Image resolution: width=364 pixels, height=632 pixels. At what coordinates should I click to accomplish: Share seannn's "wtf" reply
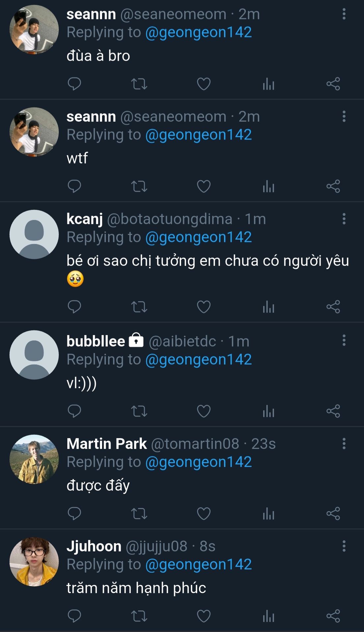coord(333,186)
